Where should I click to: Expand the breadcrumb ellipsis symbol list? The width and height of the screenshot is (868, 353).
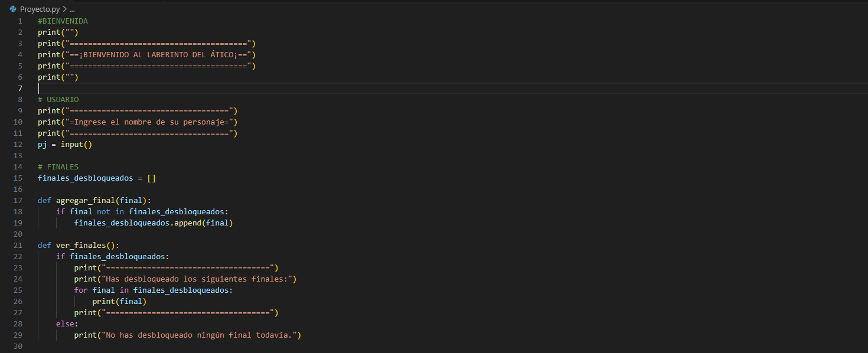pos(72,9)
